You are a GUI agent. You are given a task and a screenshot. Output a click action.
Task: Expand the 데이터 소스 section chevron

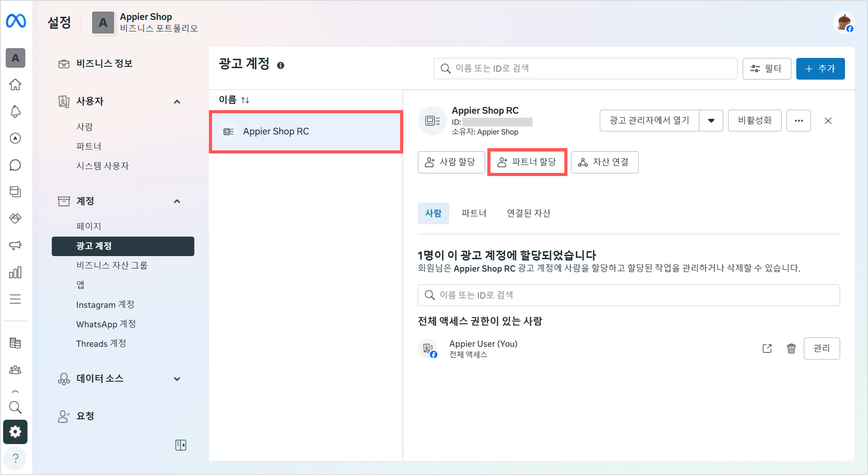point(177,379)
